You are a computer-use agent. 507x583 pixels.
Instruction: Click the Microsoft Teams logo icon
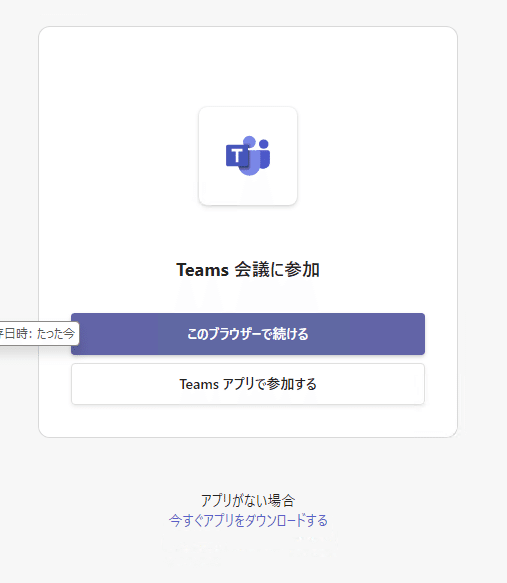[248, 156]
